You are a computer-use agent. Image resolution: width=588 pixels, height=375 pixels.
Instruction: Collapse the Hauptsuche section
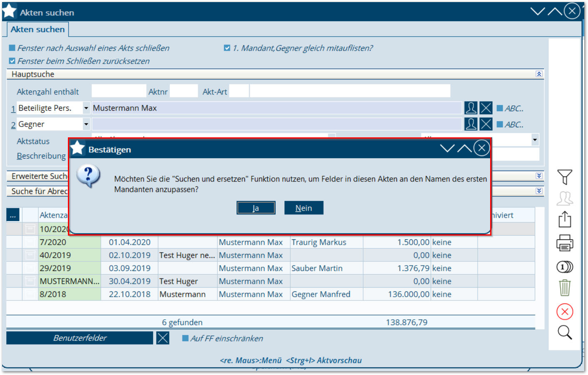tap(539, 74)
